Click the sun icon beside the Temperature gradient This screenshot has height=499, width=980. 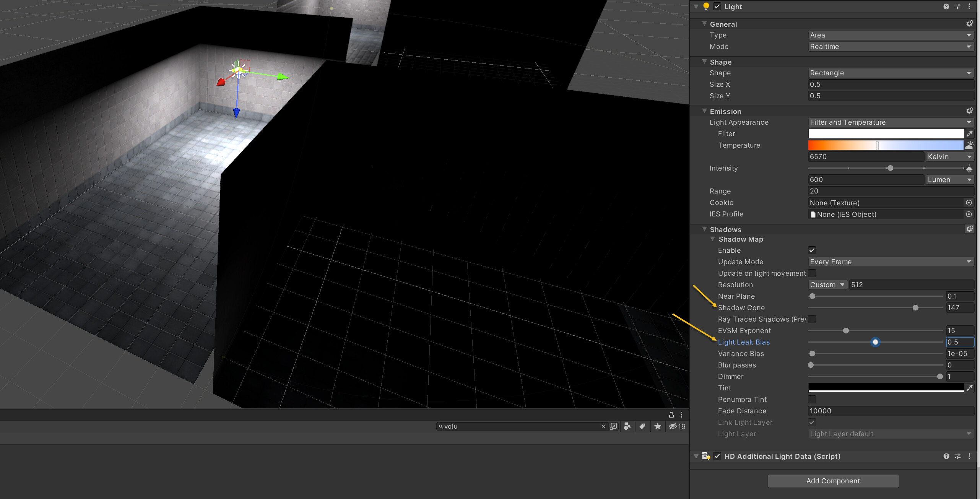tap(970, 145)
